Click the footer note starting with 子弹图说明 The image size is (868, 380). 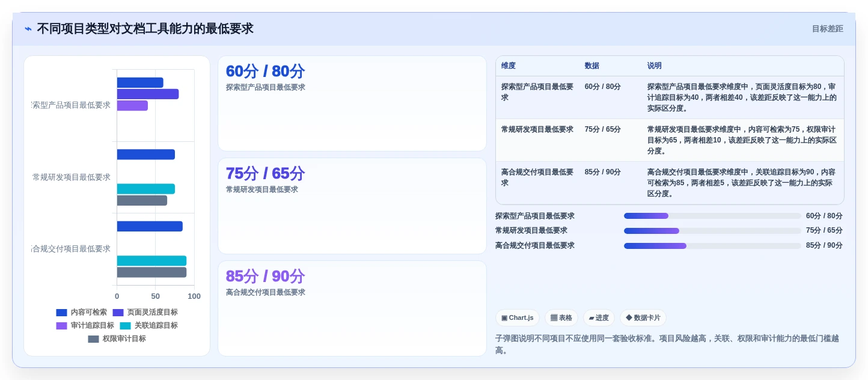pyautogui.click(x=667, y=345)
